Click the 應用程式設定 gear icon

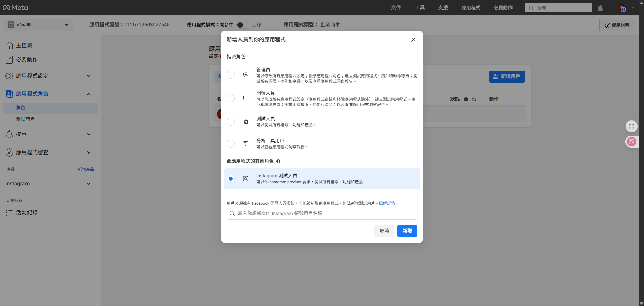(9, 76)
